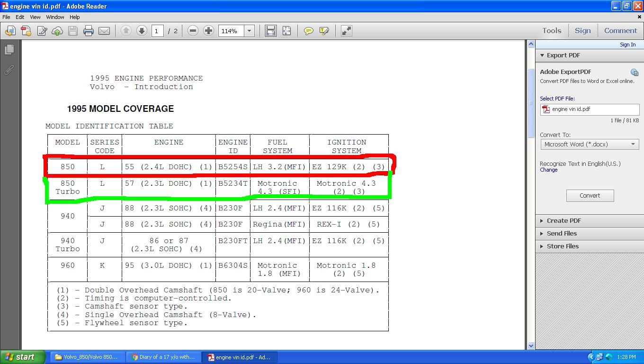Image resolution: width=644 pixels, height=364 pixels.
Task: Click the page number input field
Action: (x=157, y=31)
